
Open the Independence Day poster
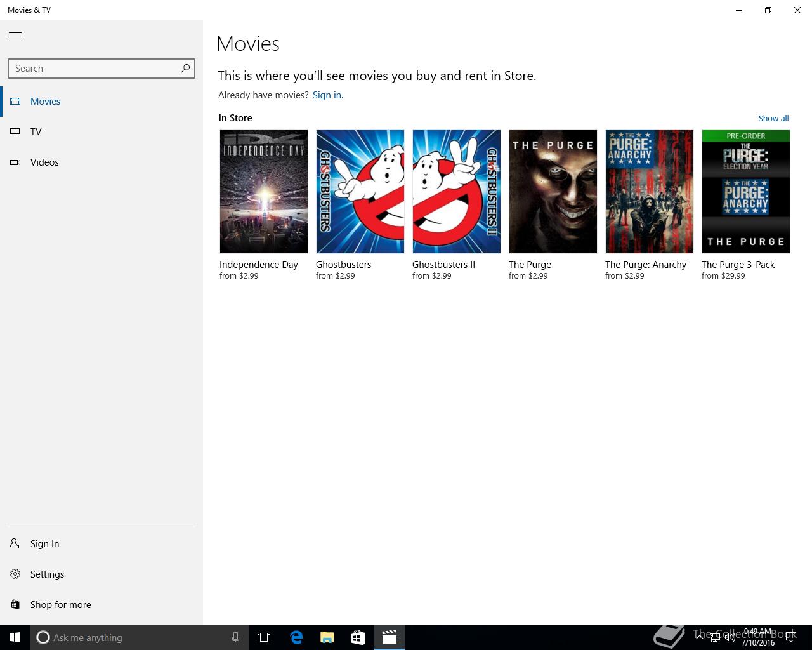coord(264,192)
